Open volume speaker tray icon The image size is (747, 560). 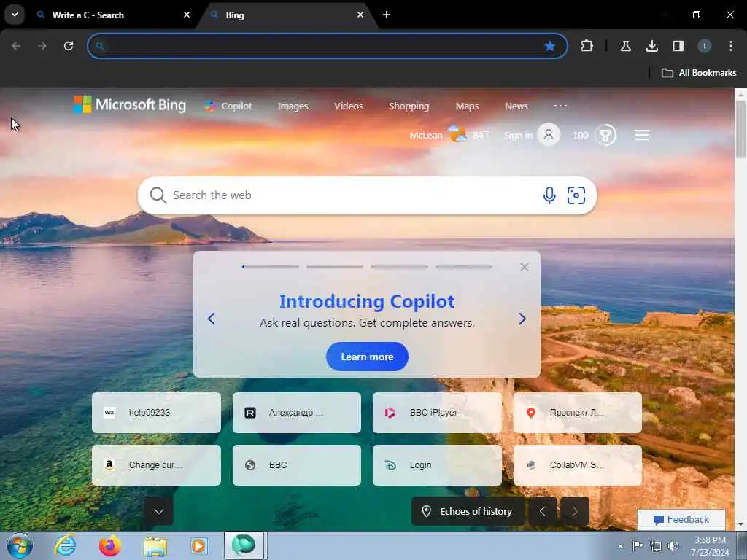673,546
